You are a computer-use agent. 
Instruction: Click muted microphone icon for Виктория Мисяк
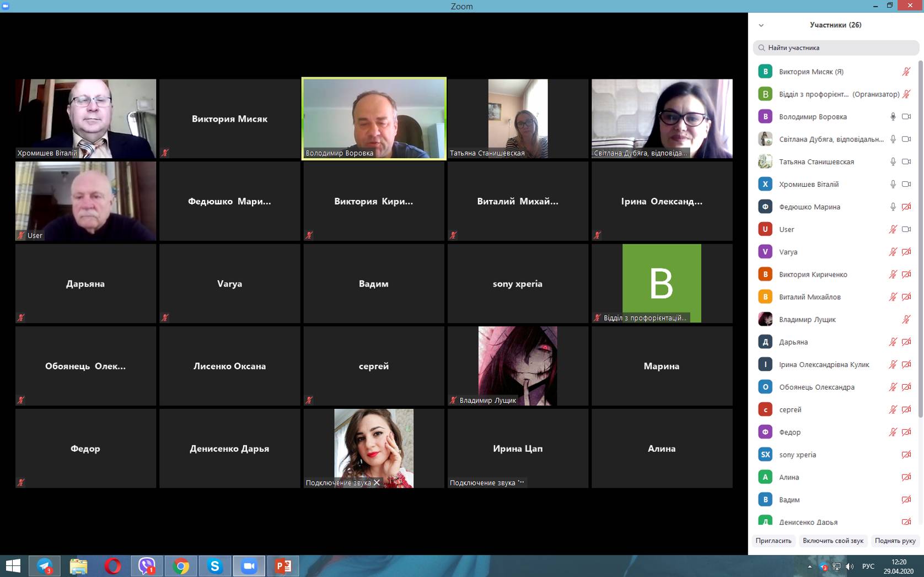pos(906,72)
